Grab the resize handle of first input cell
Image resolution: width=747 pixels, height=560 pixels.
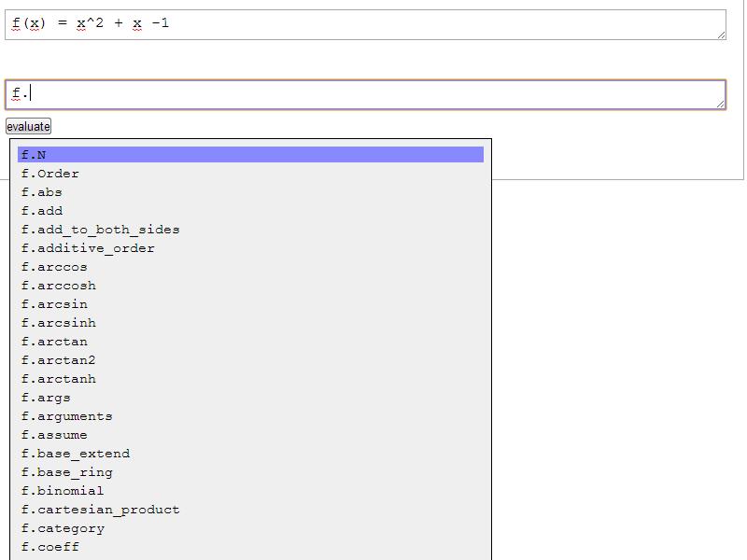pyautogui.click(x=721, y=35)
